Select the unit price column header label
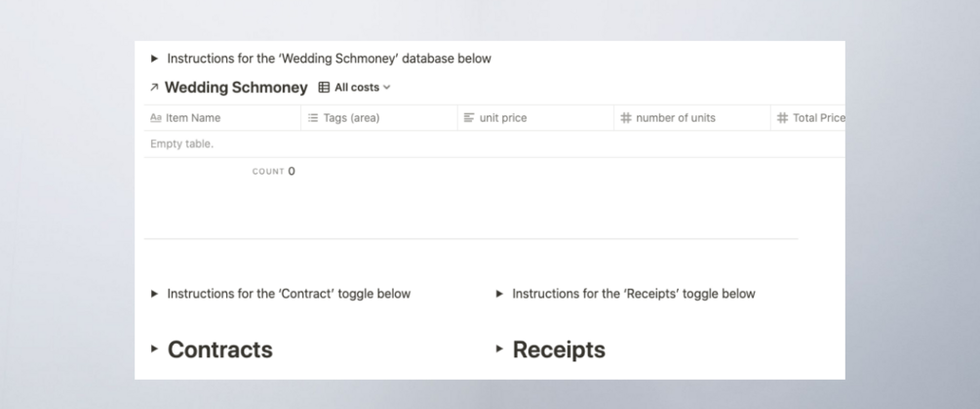 click(503, 118)
